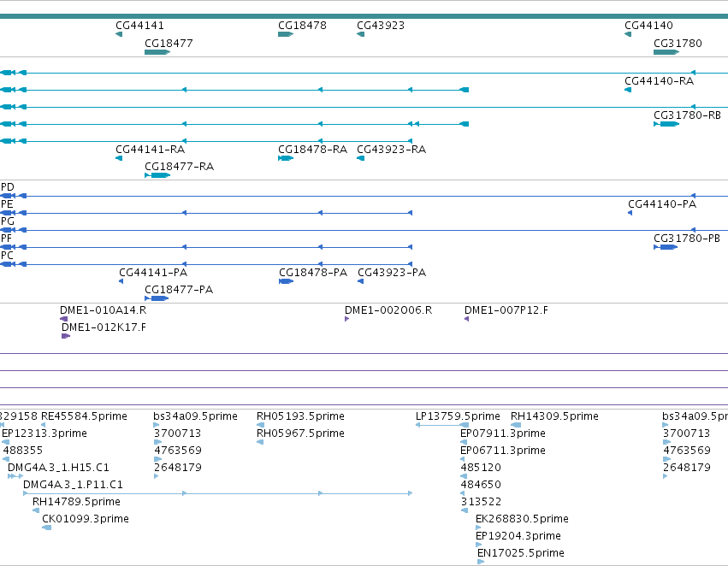Click the DME1-012K17.F purple arrow glyph
The image size is (728, 566).
[x=66, y=336]
